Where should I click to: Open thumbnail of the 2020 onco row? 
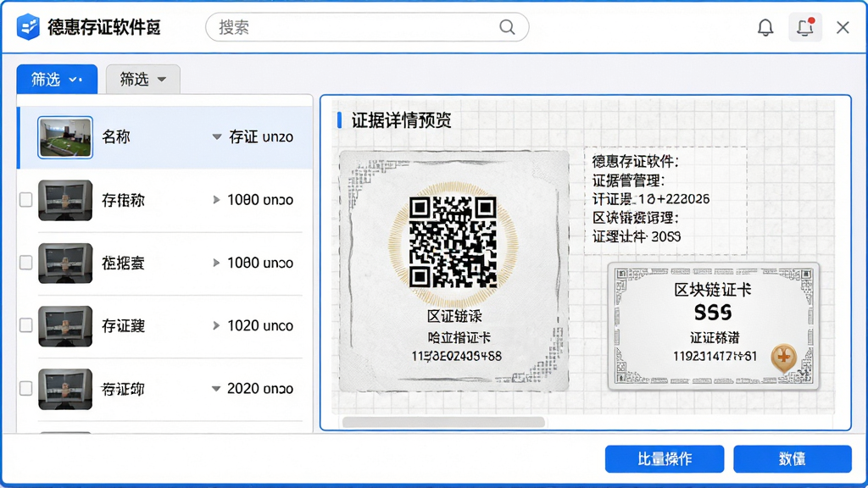64,389
